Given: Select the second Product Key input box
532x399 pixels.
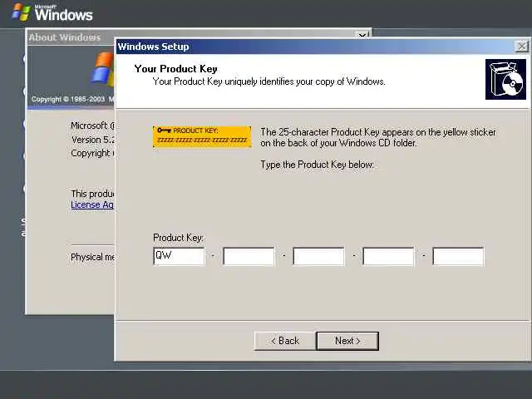Looking at the screenshot, I should 249,256.
